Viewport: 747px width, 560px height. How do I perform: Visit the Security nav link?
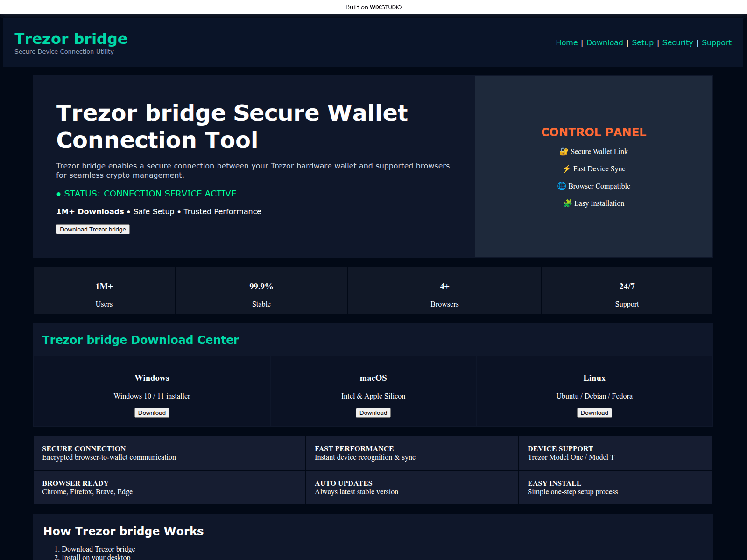click(x=677, y=42)
